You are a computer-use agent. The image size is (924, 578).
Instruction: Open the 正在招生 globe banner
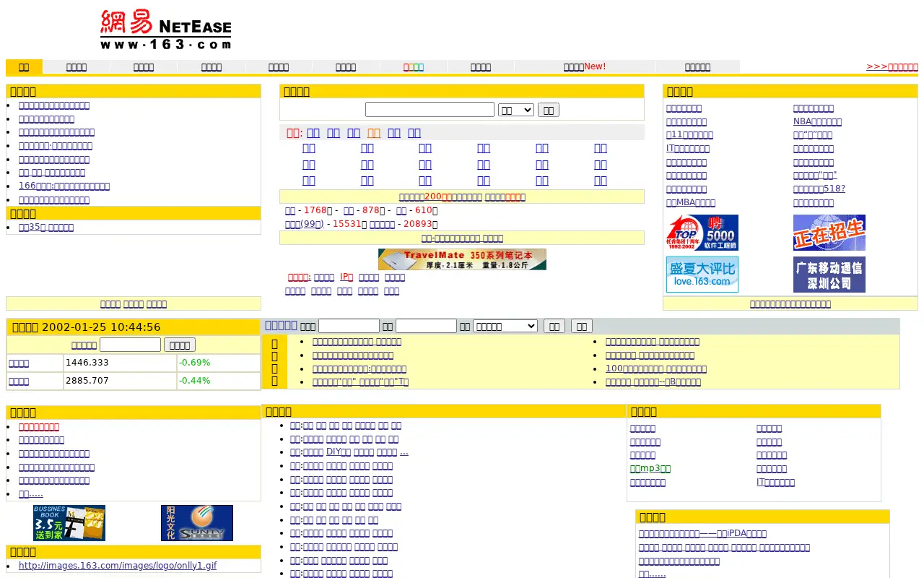pos(829,233)
